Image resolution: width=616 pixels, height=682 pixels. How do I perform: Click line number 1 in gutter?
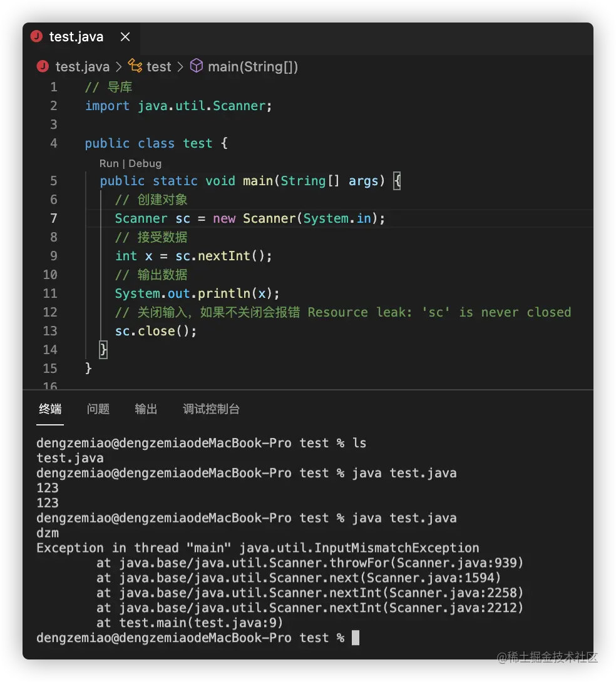(53, 87)
